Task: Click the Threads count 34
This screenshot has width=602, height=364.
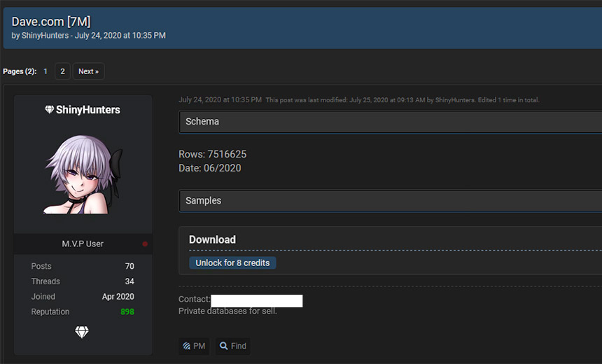Action: (x=129, y=281)
